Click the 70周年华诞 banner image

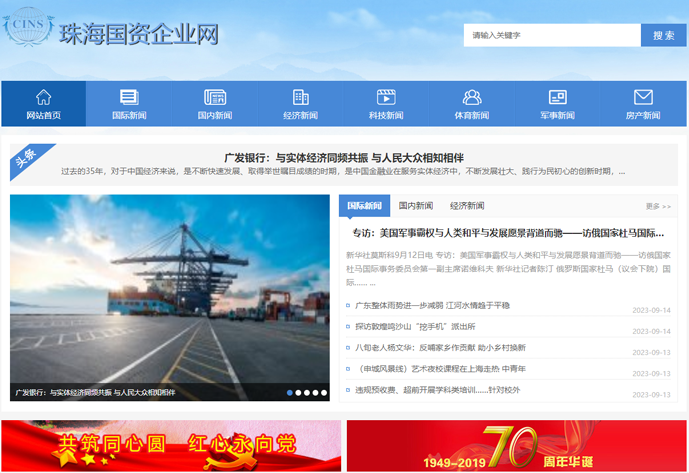click(512, 446)
